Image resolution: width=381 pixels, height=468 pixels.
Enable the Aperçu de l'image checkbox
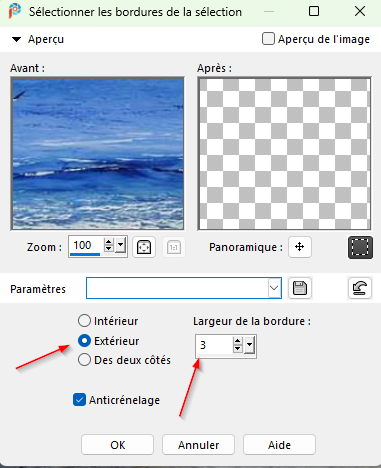268,39
